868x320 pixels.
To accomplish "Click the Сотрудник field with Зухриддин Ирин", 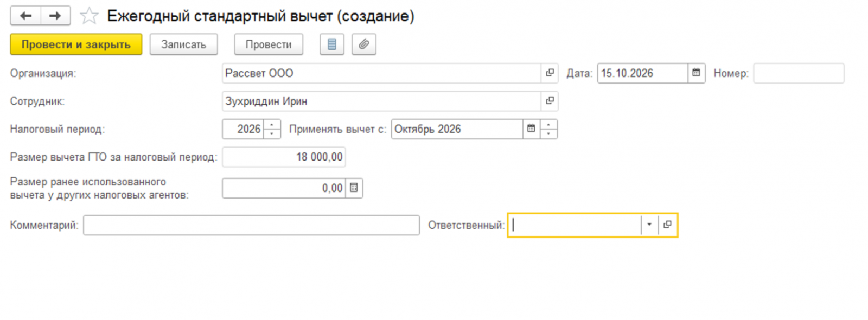I will pos(381,101).
